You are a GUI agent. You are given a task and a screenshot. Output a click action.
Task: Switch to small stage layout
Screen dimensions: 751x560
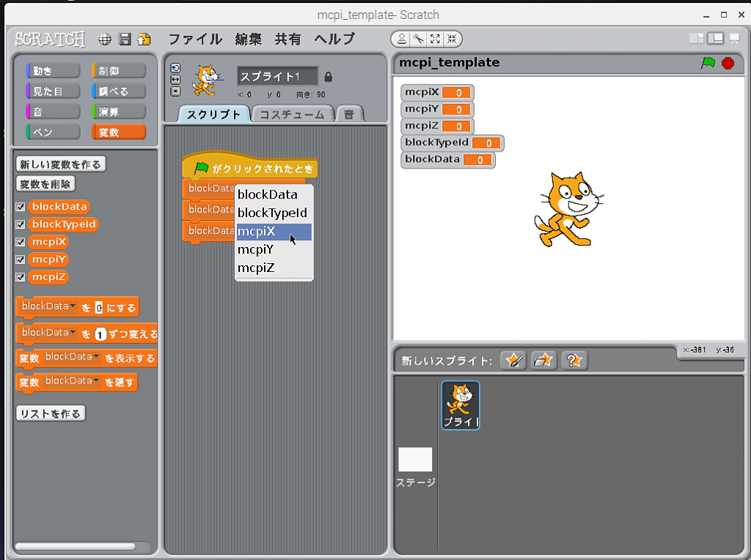pyautogui.click(x=697, y=39)
